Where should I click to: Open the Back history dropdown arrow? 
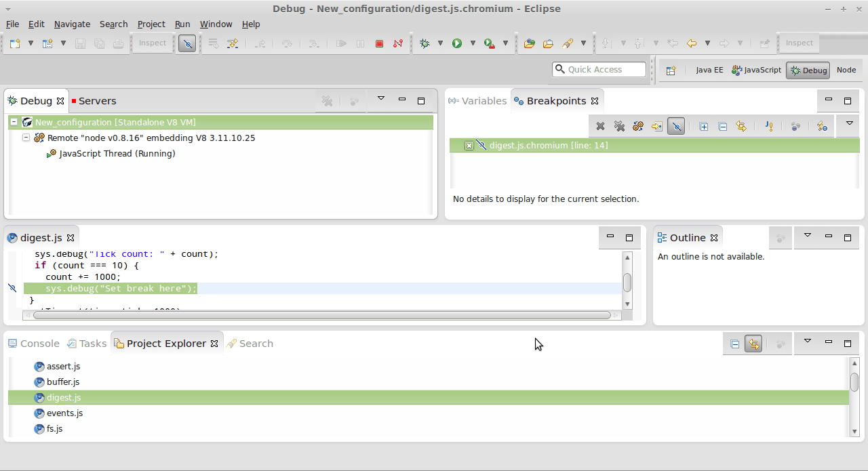[707, 43]
